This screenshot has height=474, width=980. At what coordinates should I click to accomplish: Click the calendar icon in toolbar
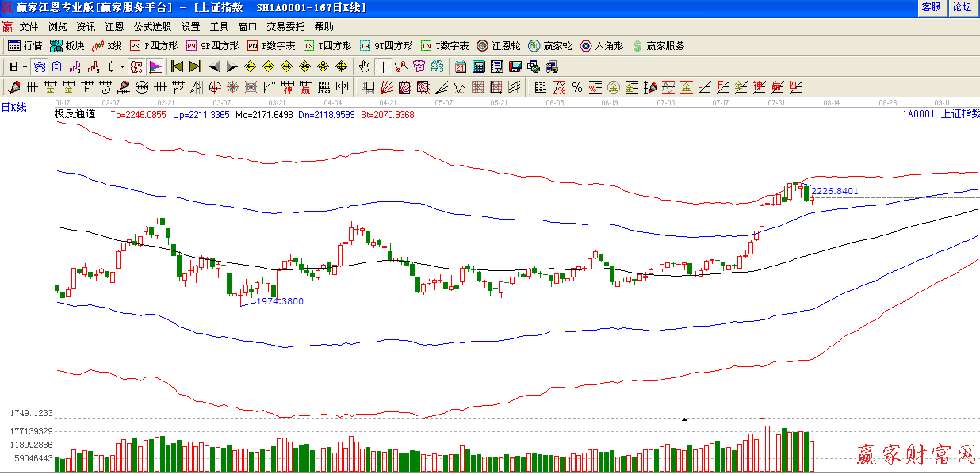[460, 67]
